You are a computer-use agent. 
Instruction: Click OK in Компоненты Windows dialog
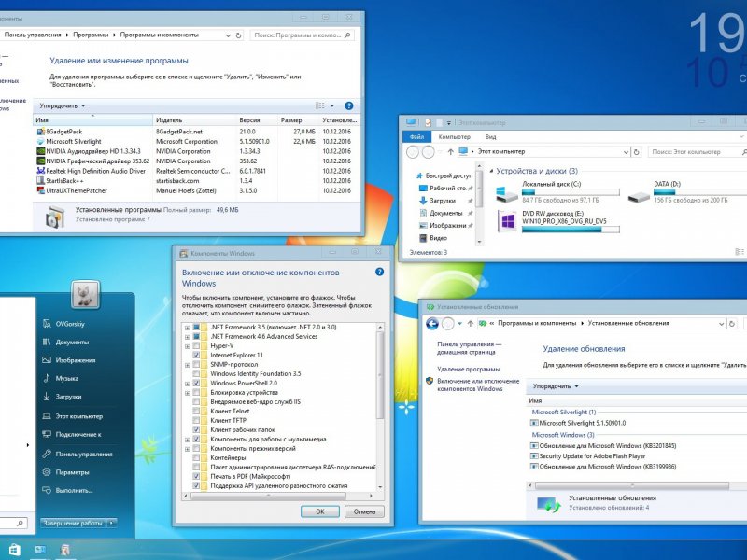[320, 511]
